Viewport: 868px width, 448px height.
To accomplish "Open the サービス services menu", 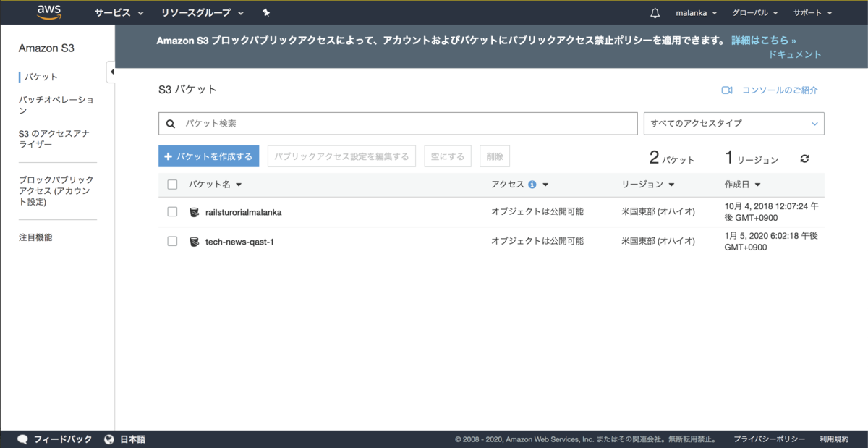I will pyautogui.click(x=119, y=13).
